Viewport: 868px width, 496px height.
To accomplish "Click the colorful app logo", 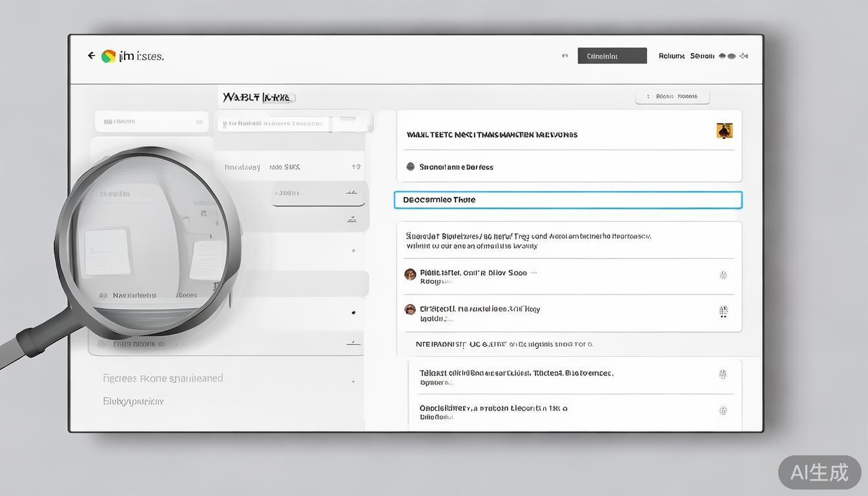I will (x=108, y=56).
